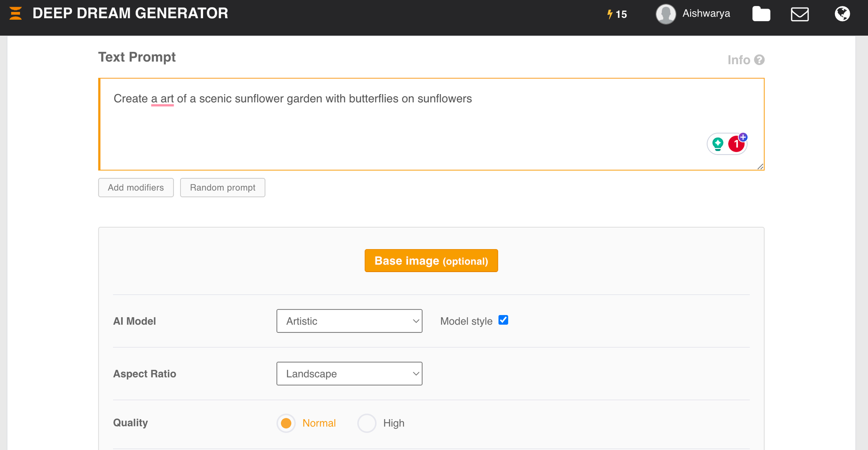
Task: Click the Add modifiers button
Action: [136, 187]
